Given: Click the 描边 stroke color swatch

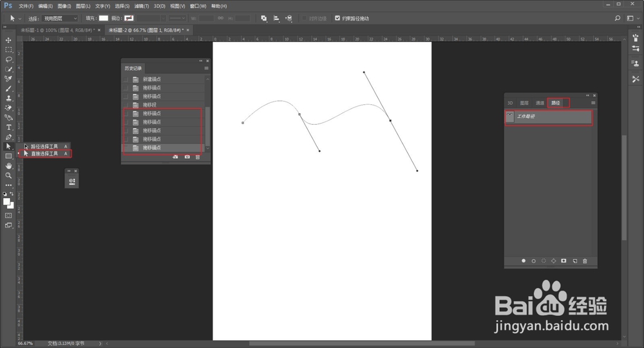Looking at the screenshot, I should (x=129, y=18).
